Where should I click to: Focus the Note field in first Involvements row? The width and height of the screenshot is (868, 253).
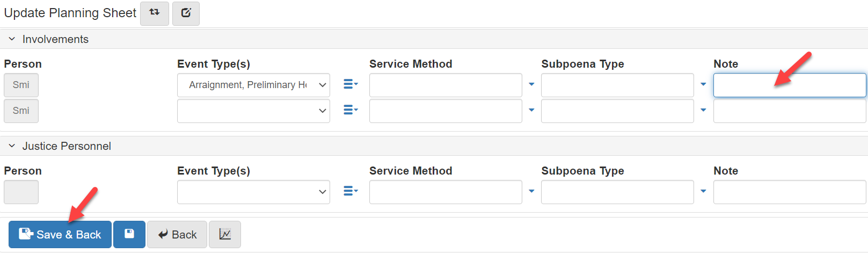[x=789, y=85]
